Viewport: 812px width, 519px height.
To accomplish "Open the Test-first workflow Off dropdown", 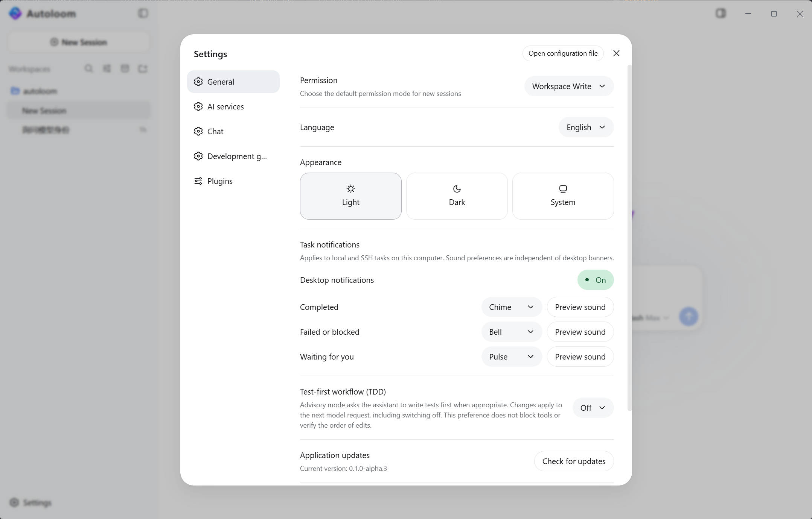I will [593, 408].
